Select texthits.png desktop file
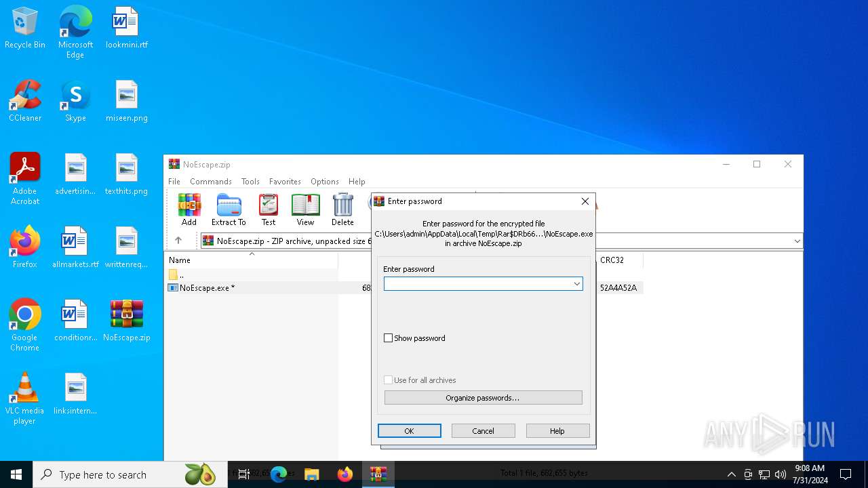 pyautogui.click(x=127, y=174)
